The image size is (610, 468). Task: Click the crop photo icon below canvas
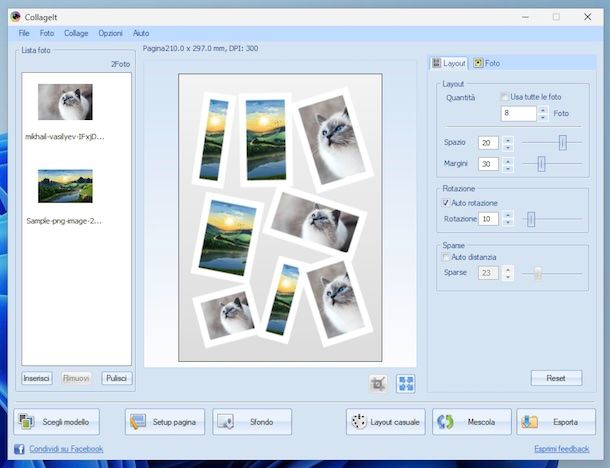click(x=379, y=382)
